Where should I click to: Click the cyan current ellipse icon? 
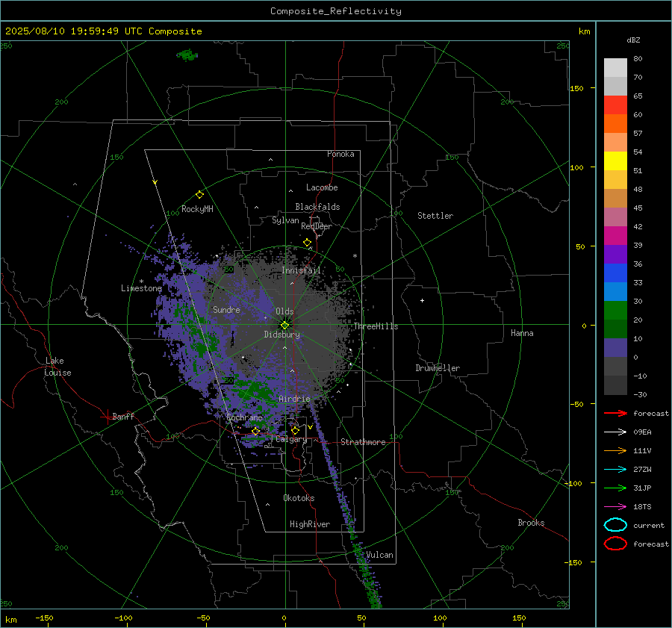(x=615, y=525)
